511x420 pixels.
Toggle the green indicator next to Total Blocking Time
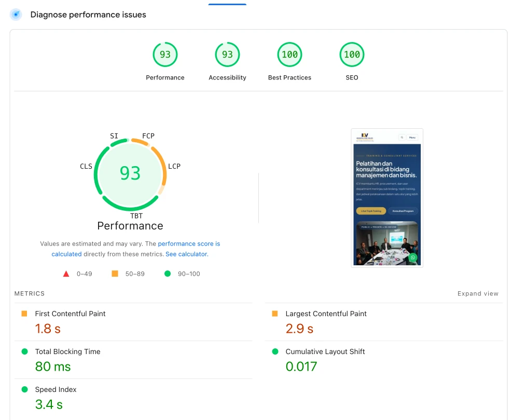(x=23, y=351)
